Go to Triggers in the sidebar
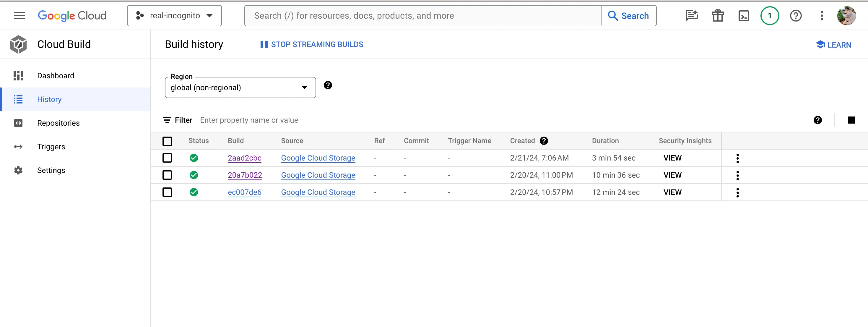Screen dimensions: 868x327 (51, 147)
